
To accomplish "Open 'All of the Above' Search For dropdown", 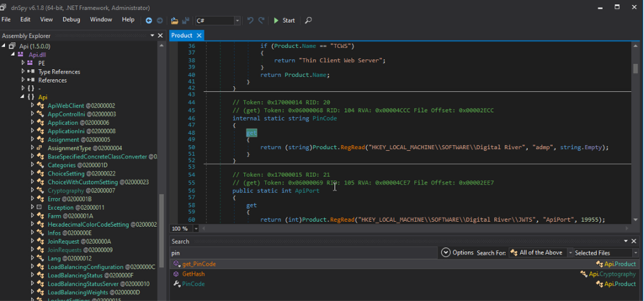I will (541, 252).
